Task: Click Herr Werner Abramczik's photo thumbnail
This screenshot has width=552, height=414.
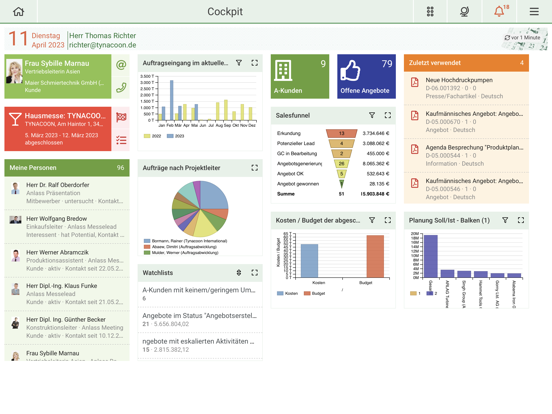Action: tap(15, 256)
